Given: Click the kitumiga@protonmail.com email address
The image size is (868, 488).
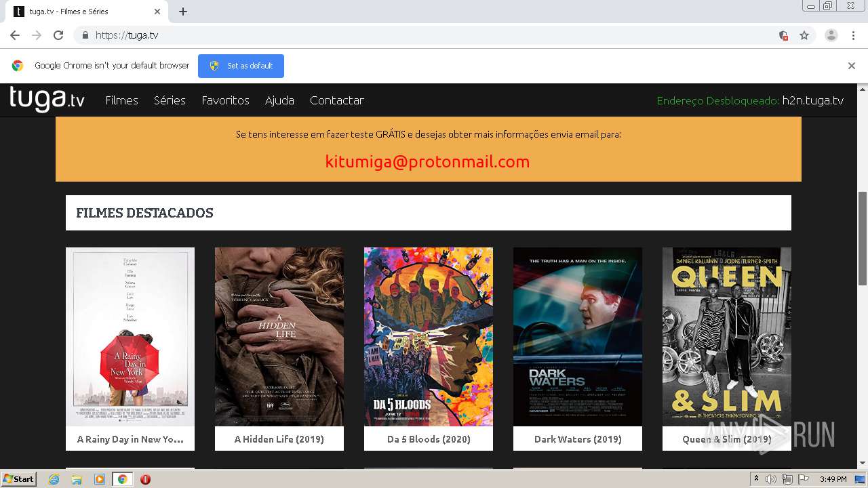Looking at the screenshot, I should [427, 162].
